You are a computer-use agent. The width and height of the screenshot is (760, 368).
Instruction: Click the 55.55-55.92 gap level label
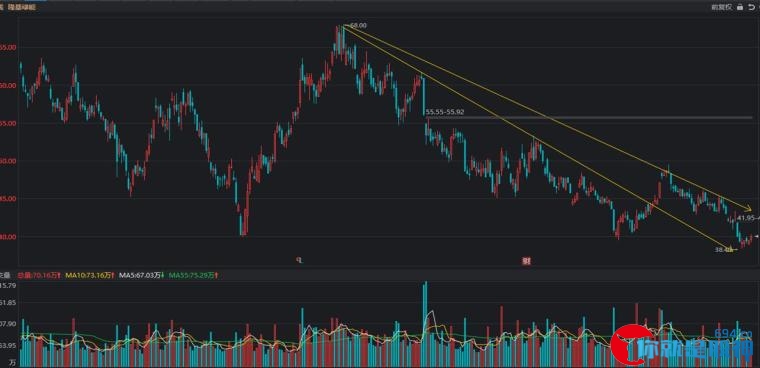tap(445, 112)
